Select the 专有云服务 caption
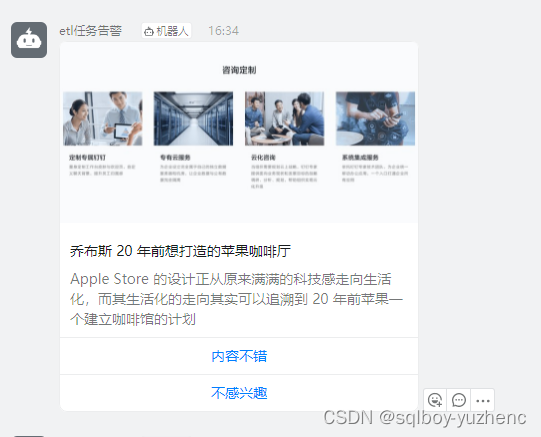 (x=175, y=158)
